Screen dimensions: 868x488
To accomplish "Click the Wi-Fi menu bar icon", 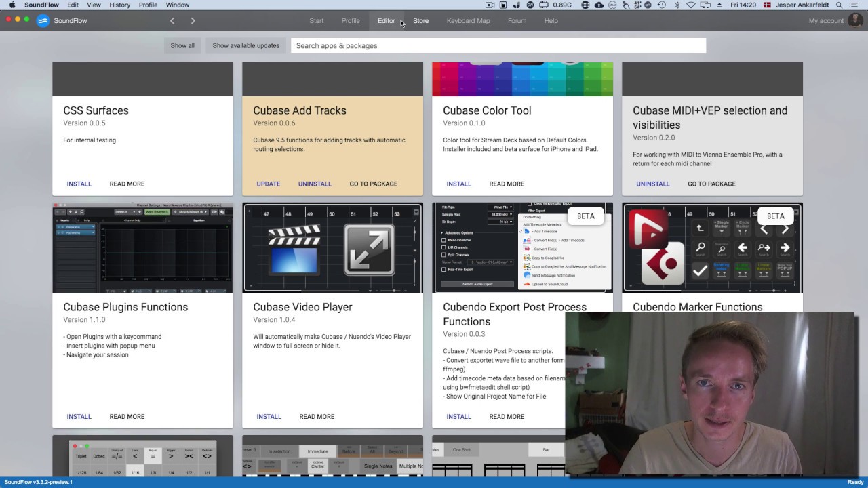I will click(x=691, y=5).
